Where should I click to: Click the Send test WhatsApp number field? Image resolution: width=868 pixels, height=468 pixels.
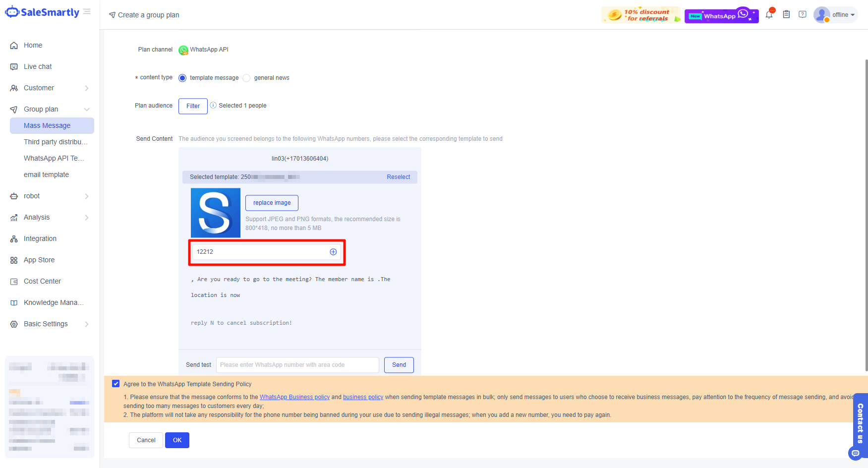[297, 365]
